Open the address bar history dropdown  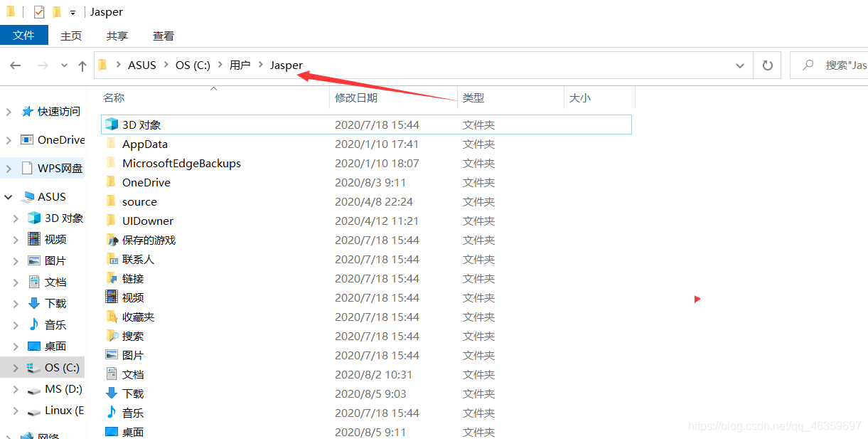[740, 65]
